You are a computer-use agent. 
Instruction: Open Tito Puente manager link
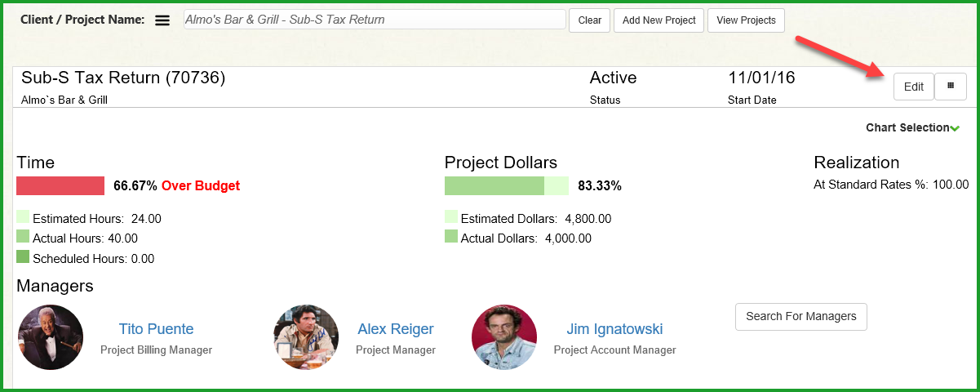tap(156, 329)
